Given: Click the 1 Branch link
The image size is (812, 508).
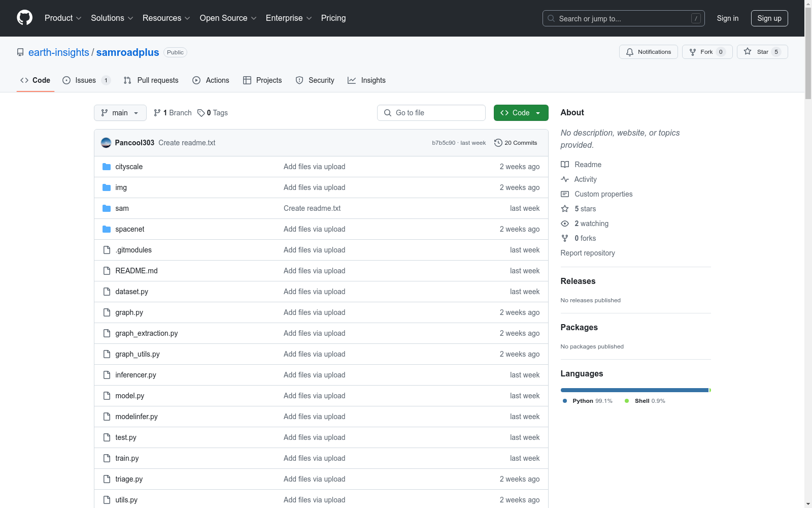Looking at the screenshot, I should coord(173,113).
